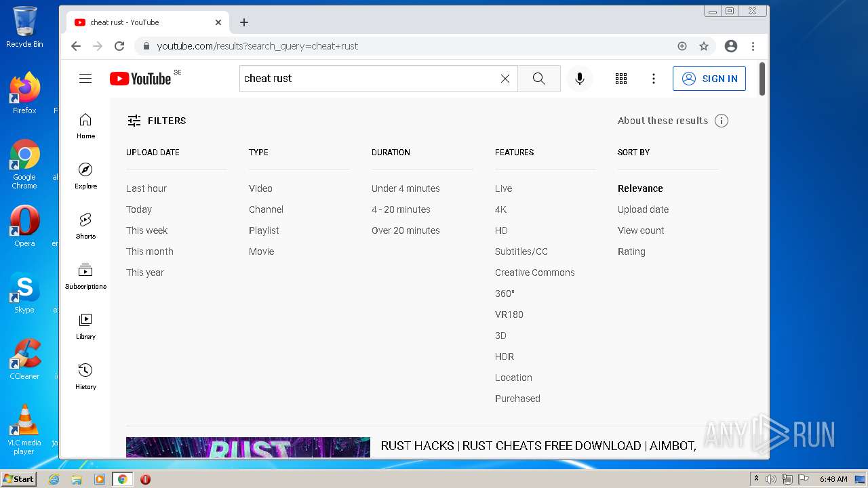The image size is (868, 488).
Task: Sort results by Rating
Action: [631, 251]
